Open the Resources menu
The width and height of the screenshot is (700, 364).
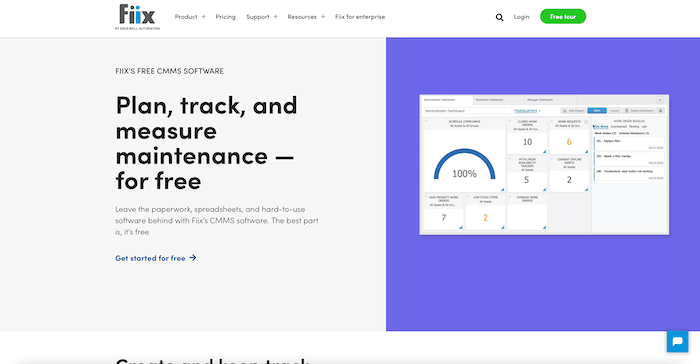pyautogui.click(x=302, y=17)
